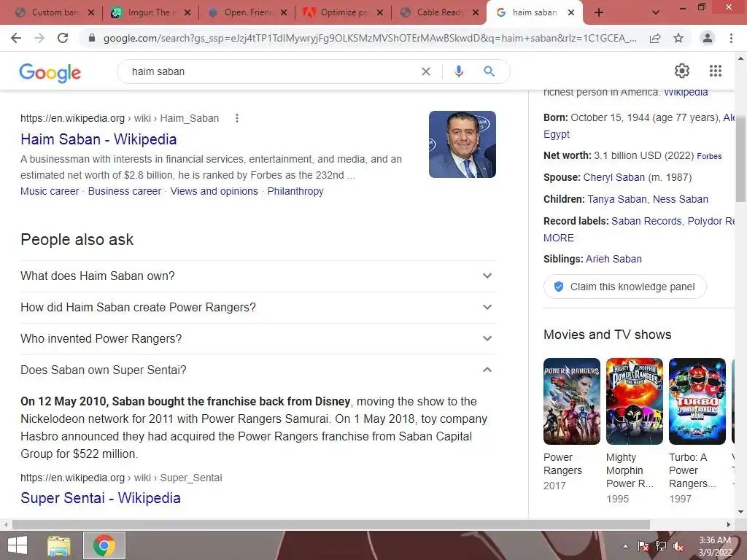Click Claim this knowledge panel button
Screen dimensions: 747x560
click(625, 287)
